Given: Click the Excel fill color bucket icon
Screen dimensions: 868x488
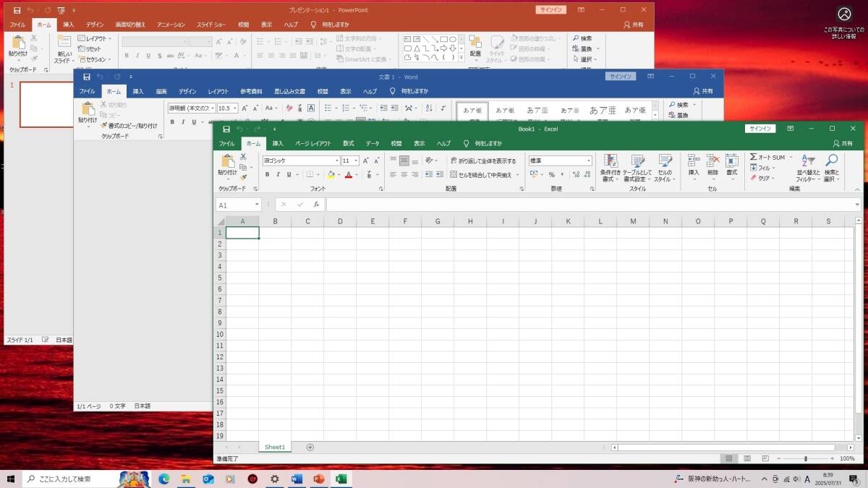Looking at the screenshot, I should [x=331, y=174].
